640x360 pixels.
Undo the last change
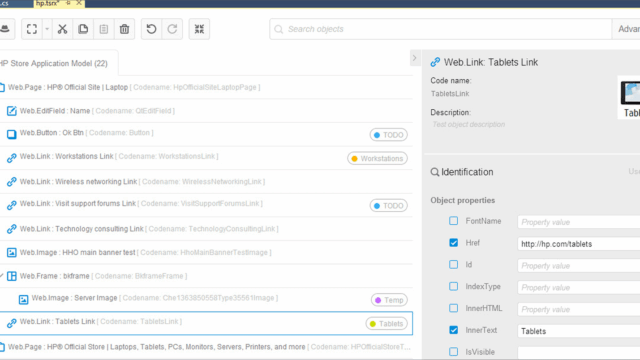151,29
